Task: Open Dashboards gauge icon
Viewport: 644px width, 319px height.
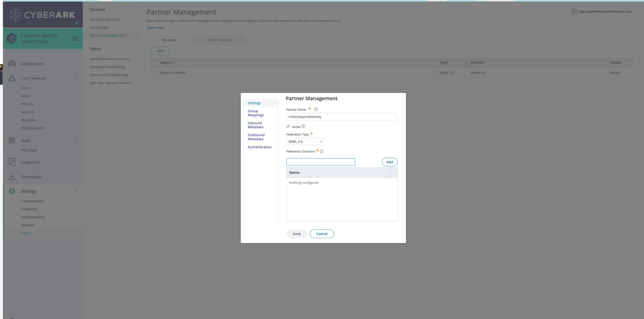Action: point(12,63)
